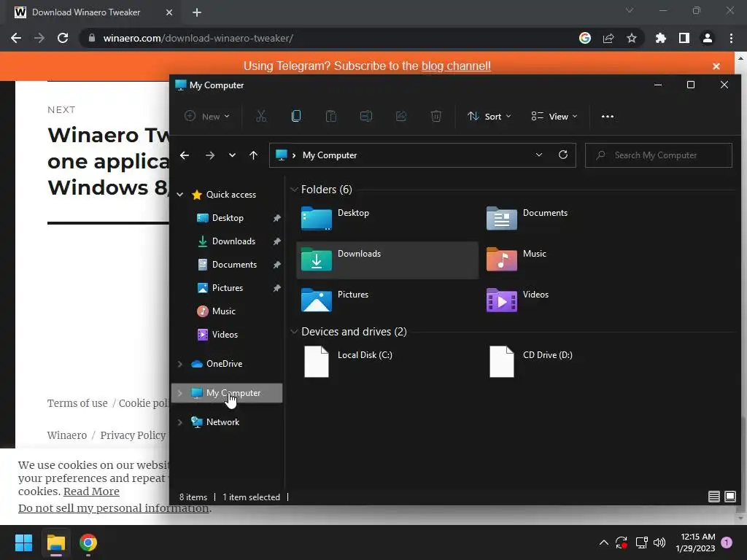Expand the My Computer tree node
747x560 pixels.
(x=179, y=393)
